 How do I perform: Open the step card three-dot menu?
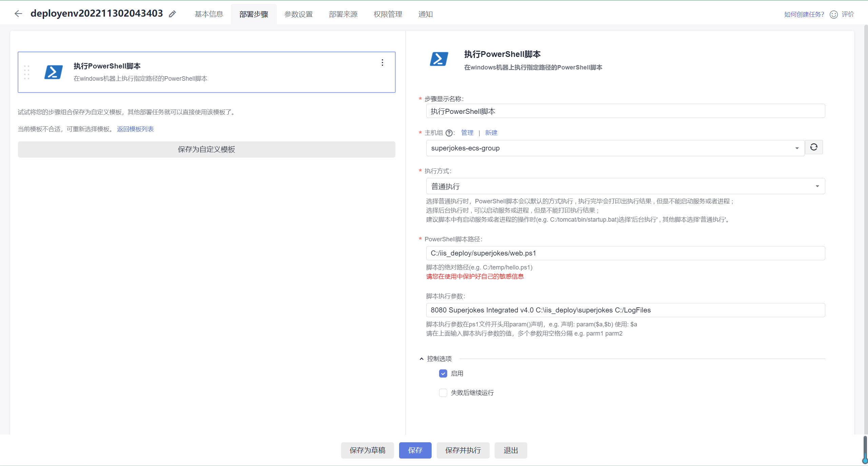382,63
